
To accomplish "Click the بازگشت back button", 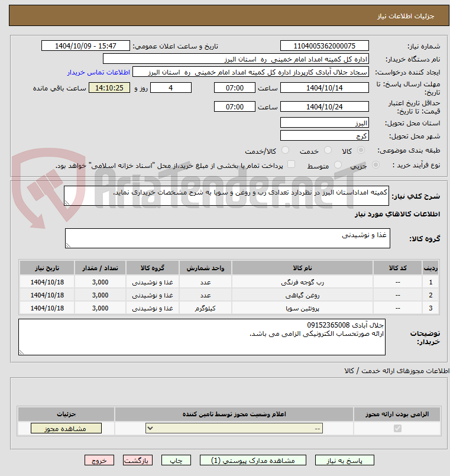I will tap(138, 460).
